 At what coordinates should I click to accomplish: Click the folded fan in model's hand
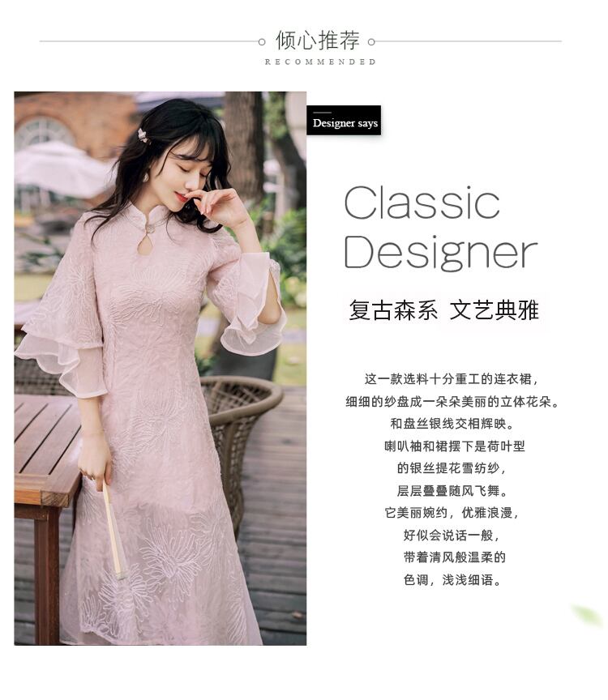pyautogui.click(x=114, y=530)
